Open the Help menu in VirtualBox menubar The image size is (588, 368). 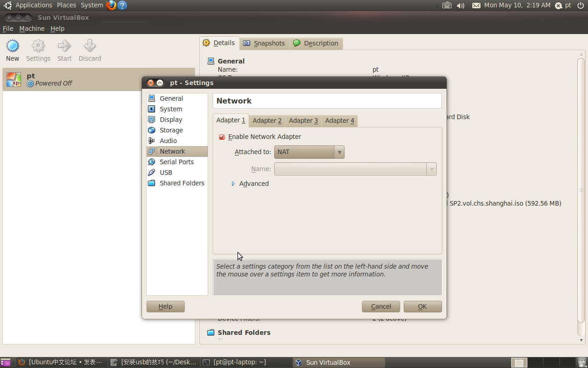tap(57, 29)
